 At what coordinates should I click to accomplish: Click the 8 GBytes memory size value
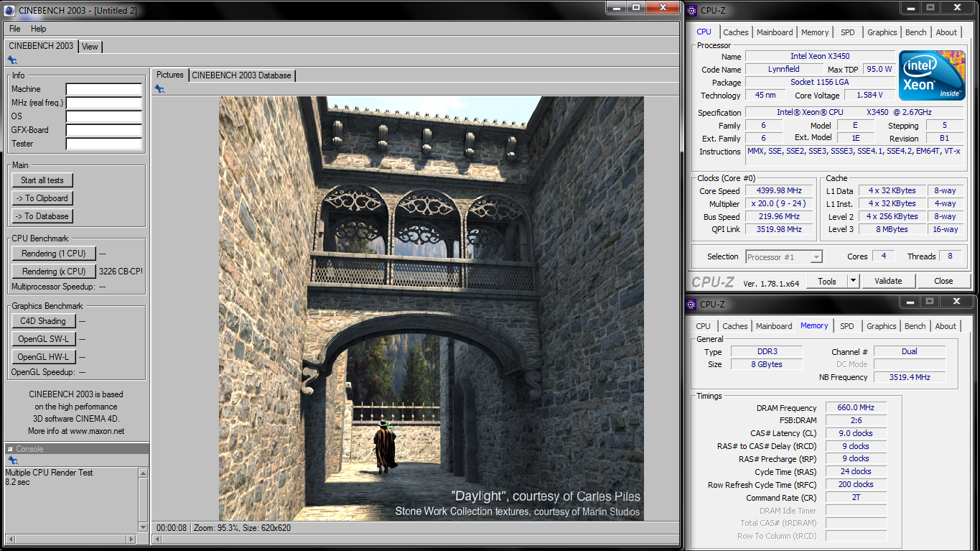(x=766, y=364)
